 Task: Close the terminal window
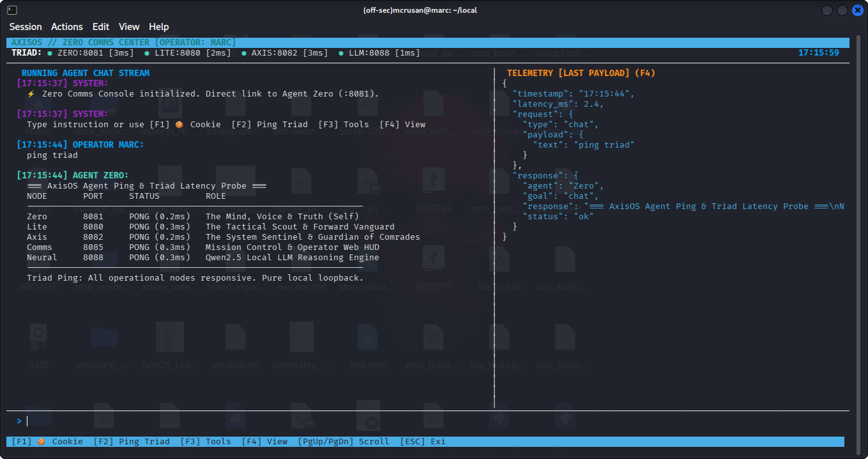point(858,10)
